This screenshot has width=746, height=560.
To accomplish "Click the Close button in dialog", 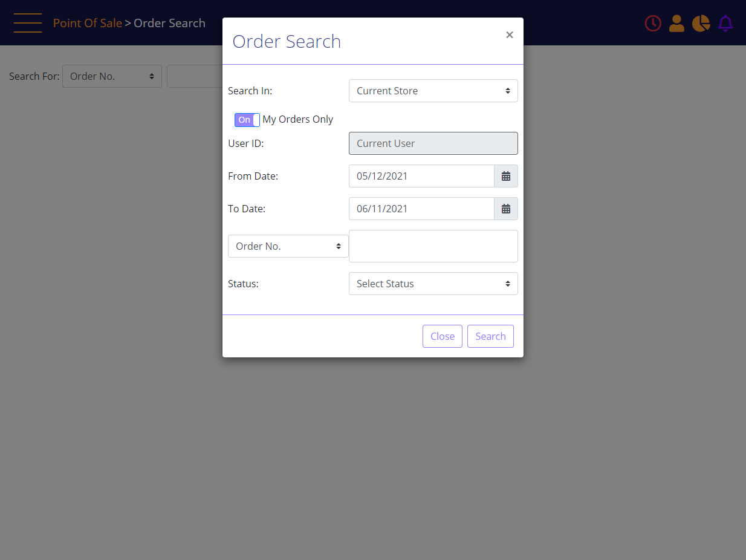I will pyautogui.click(x=443, y=336).
